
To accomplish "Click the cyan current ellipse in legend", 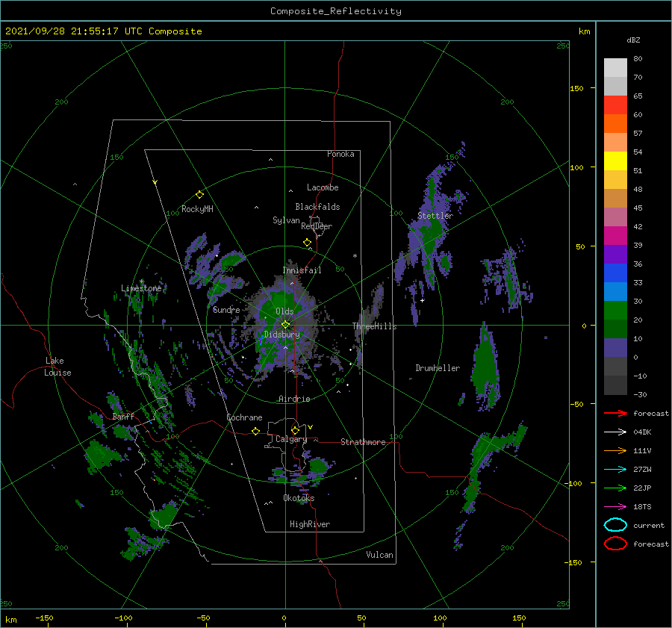I will [x=615, y=525].
